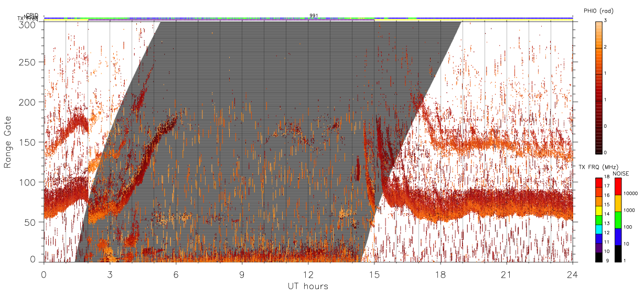
Task: Click the 'Range Gate' y-axis title
Action: coord(8,142)
